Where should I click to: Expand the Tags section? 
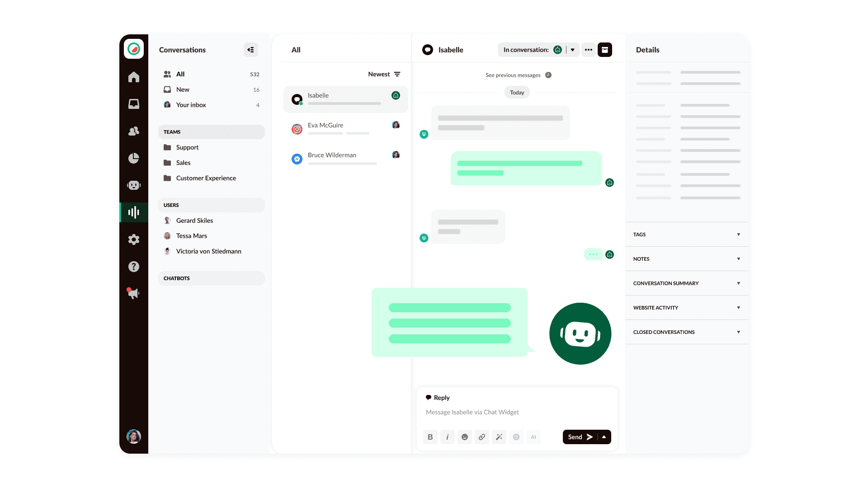click(687, 235)
